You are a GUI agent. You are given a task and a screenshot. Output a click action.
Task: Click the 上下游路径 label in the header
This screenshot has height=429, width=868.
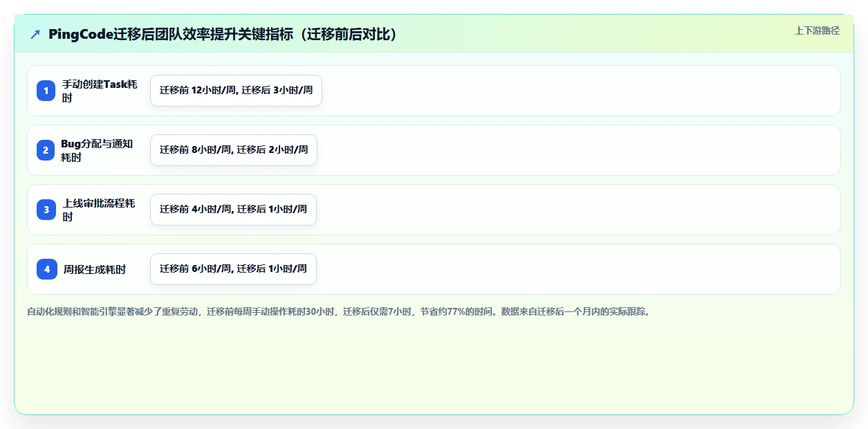(817, 30)
